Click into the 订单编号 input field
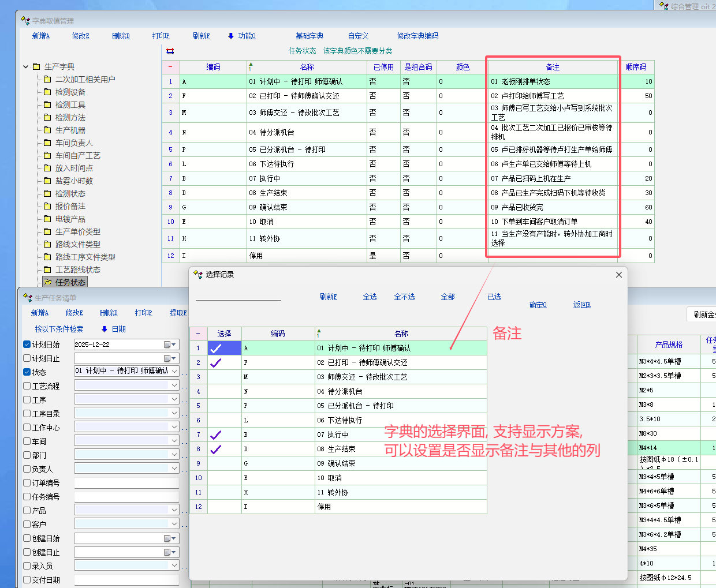 [126, 483]
